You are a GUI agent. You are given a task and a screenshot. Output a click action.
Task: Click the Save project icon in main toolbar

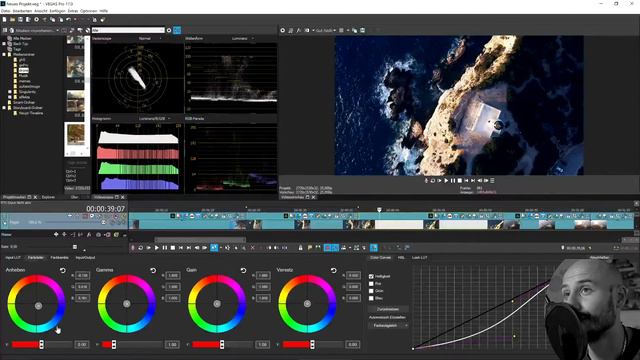[20, 19]
